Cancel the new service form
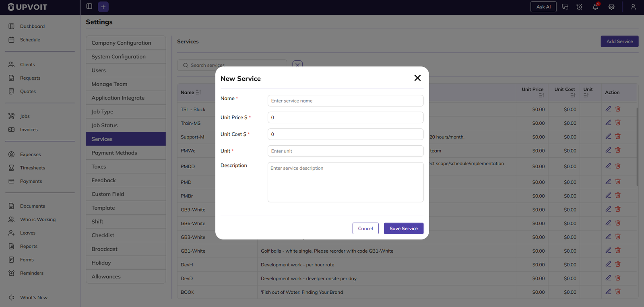644x307 pixels. coord(365,229)
